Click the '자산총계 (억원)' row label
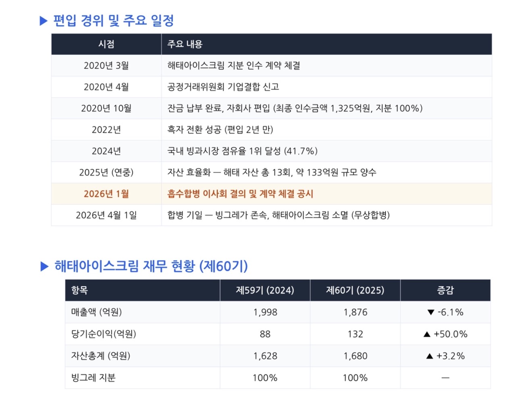Image resolution: width=532 pixels, height=399 pixels. (x=101, y=356)
